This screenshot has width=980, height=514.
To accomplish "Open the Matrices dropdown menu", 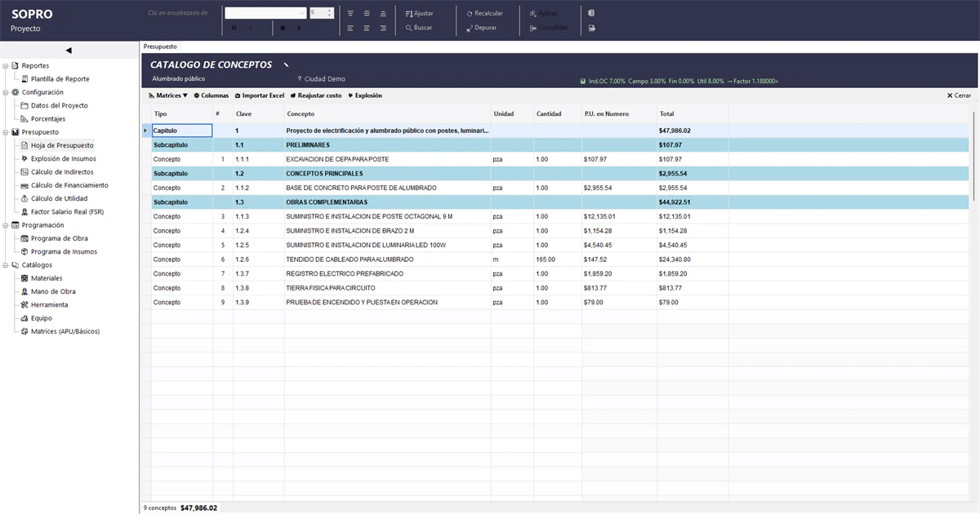I will coord(168,95).
